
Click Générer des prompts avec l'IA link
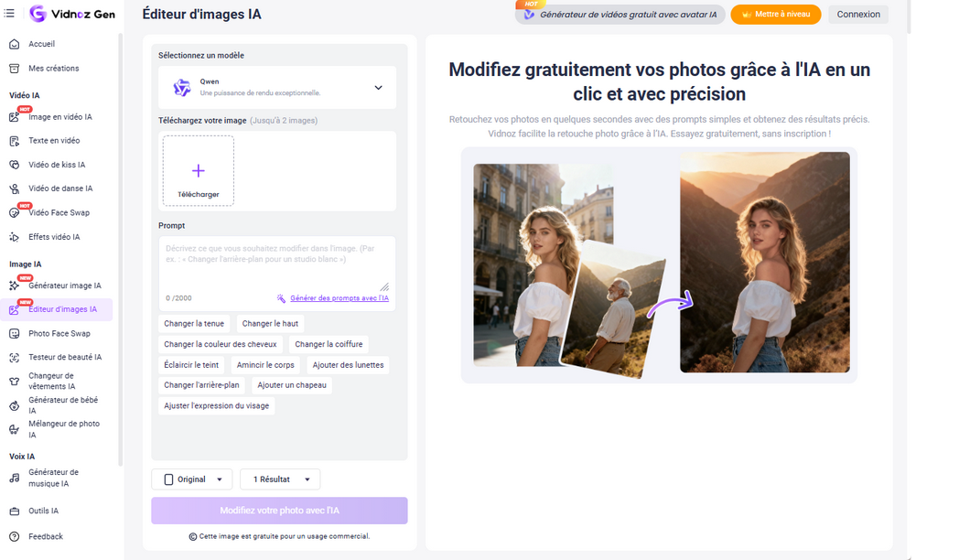pyautogui.click(x=339, y=298)
